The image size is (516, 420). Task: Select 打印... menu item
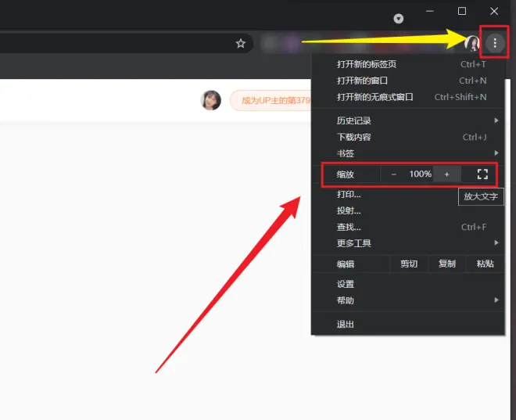(408, 194)
